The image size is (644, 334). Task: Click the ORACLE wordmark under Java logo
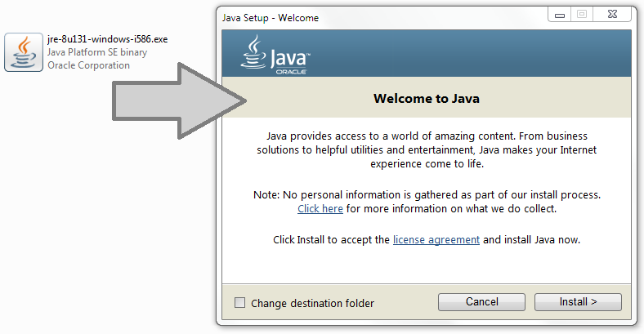point(291,72)
